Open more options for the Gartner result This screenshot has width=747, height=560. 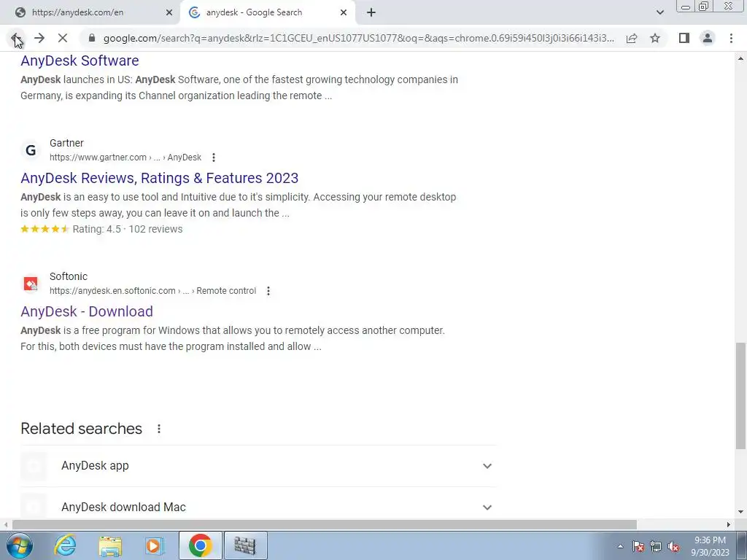(x=214, y=157)
